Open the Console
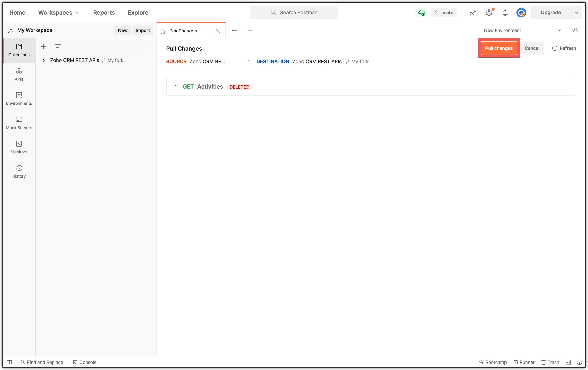Image resolution: width=588 pixels, height=370 pixels. point(85,362)
